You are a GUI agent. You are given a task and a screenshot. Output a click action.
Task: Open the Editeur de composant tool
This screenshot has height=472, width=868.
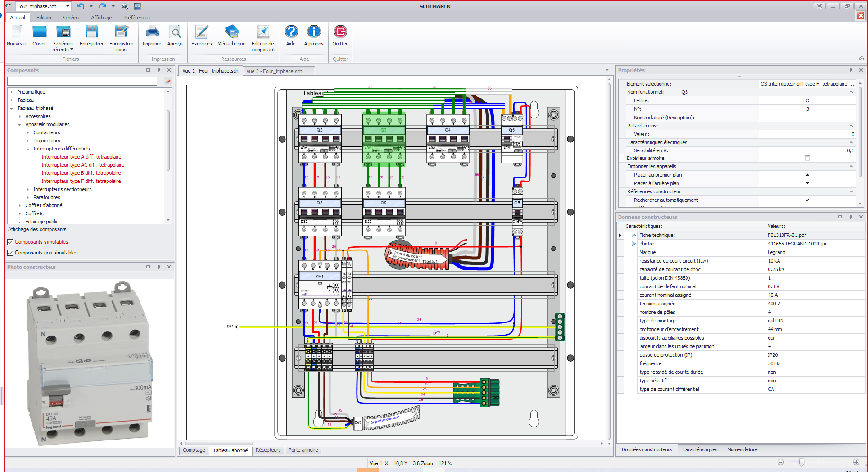(263, 32)
